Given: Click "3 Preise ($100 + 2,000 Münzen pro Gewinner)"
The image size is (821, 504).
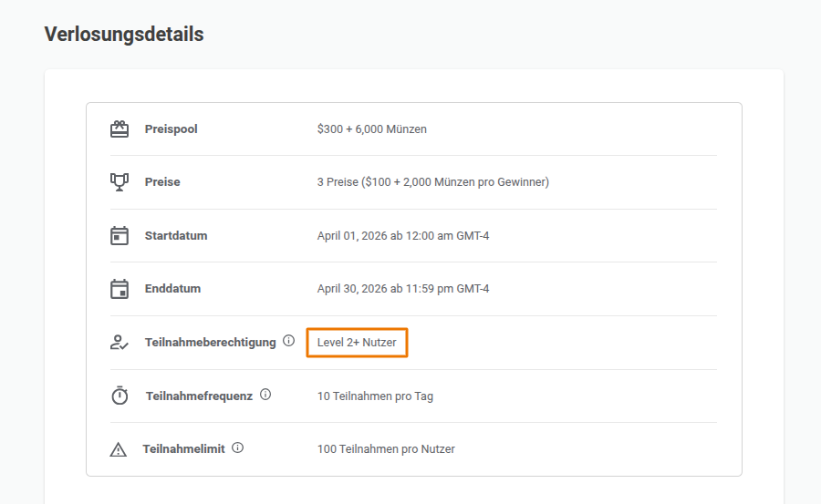Looking at the screenshot, I should coord(433,182).
